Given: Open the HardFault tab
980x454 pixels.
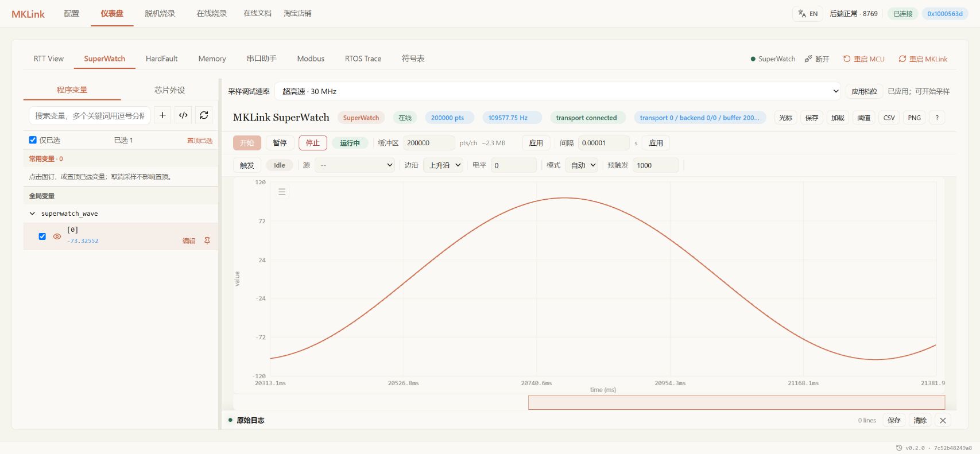Looking at the screenshot, I should click(x=161, y=59).
